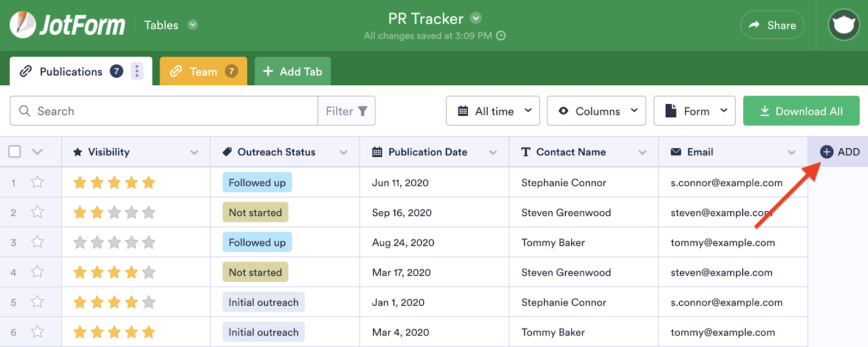Open the Columns dropdown

(x=596, y=111)
